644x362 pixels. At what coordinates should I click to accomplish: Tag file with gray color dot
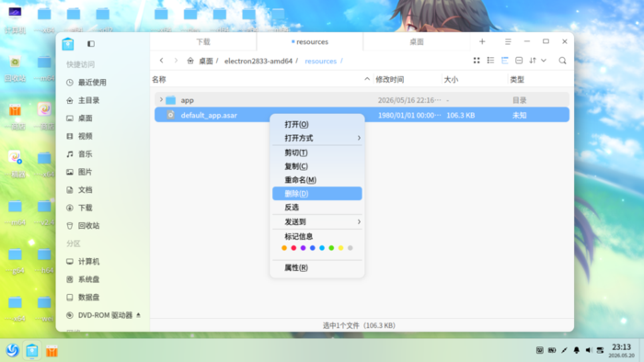point(351,248)
